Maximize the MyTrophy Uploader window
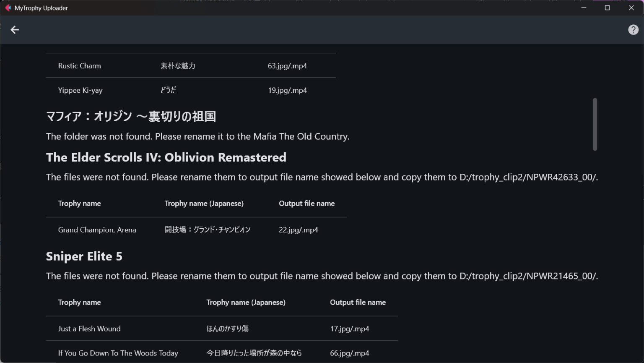The image size is (644, 363). 607,8
